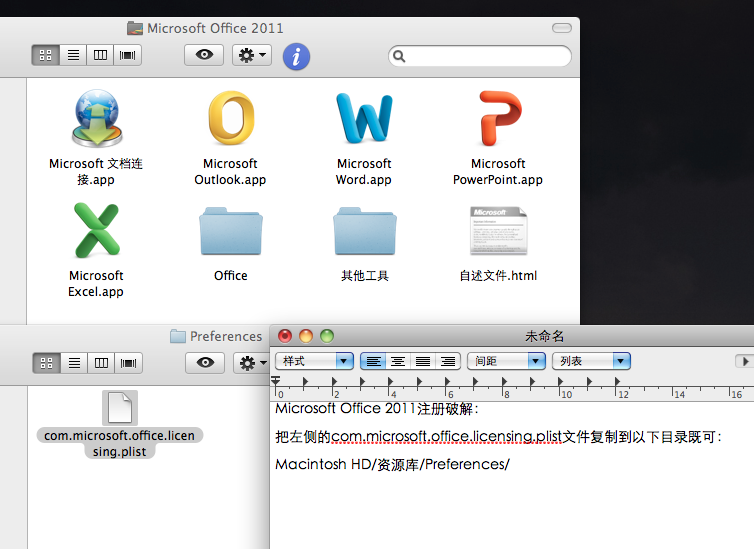754x549 pixels.
Task: Click com.microsoft.office.licensing.plist file name label
Action: (x=120, y=443)
